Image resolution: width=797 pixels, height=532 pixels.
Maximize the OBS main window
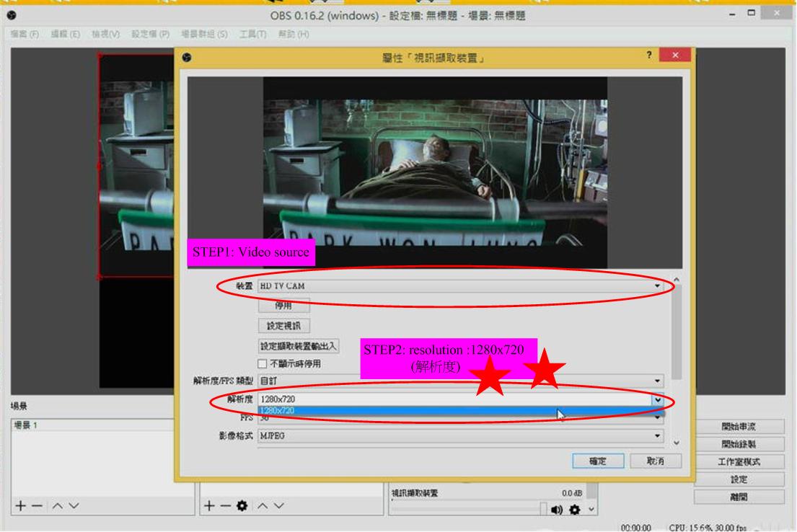pos(752,13)
